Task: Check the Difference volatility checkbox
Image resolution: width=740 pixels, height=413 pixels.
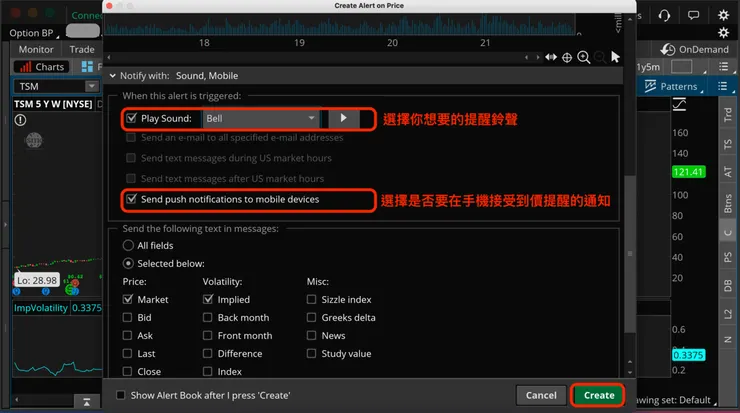Action: (208, 353)
